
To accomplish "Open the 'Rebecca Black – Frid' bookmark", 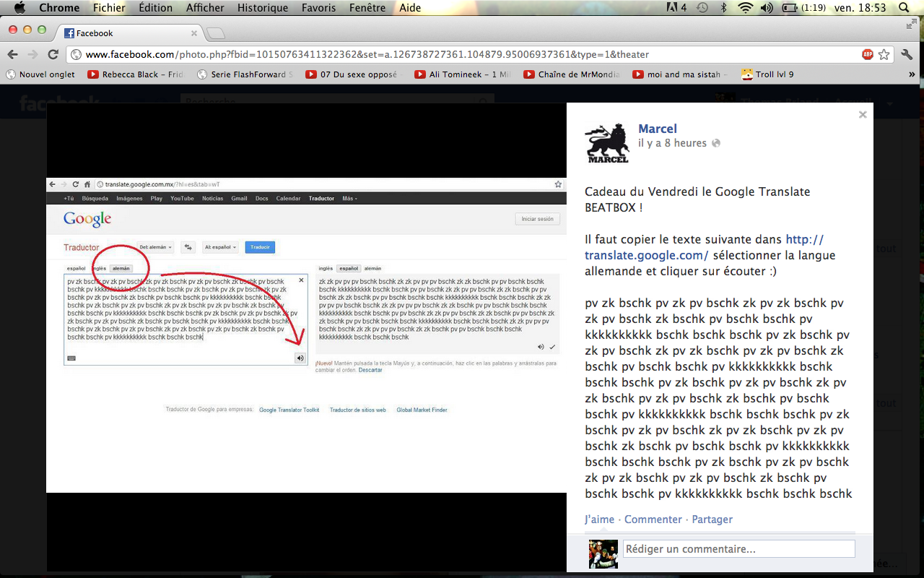I will pyautogui.click(x=135, y=74).
